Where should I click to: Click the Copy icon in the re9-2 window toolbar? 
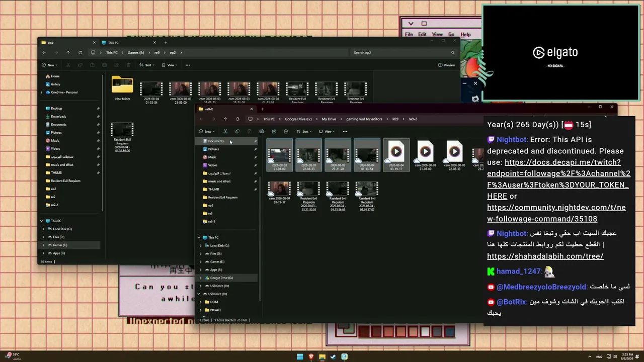pos(237,131)
